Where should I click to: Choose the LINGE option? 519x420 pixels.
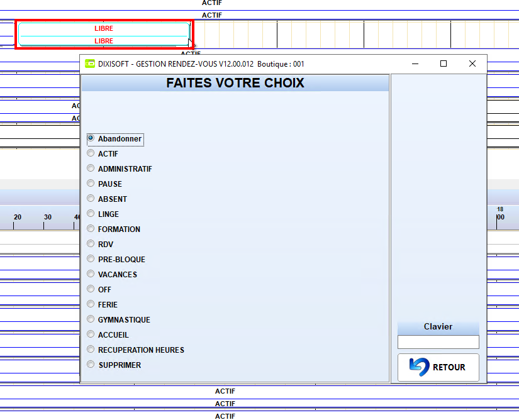(x=103, y=214)
